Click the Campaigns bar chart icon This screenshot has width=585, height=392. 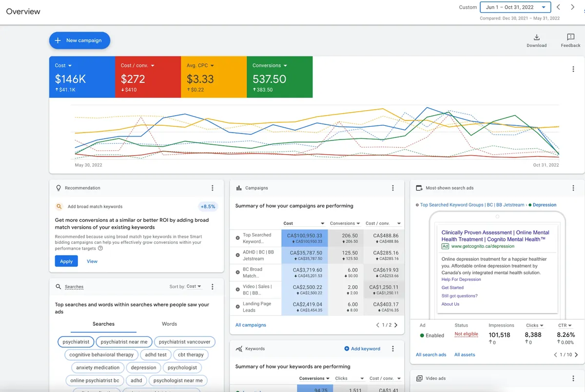click(x=239, y=188)
